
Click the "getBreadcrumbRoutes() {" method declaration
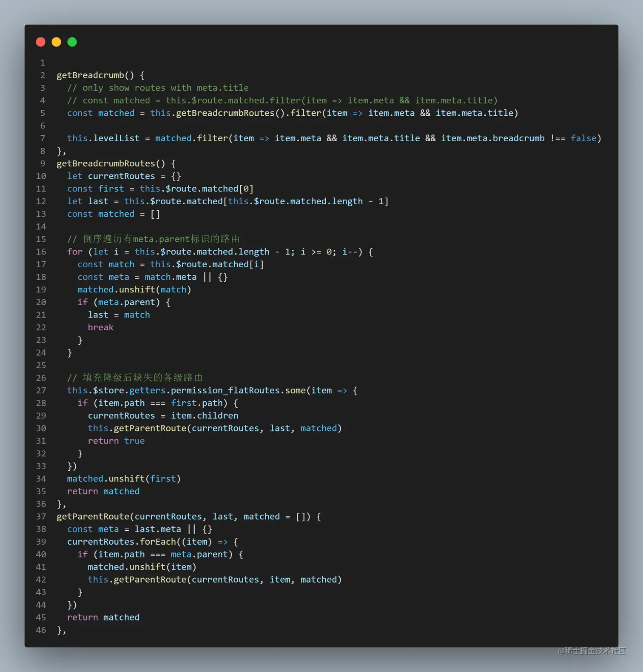[x=116, y=163]
